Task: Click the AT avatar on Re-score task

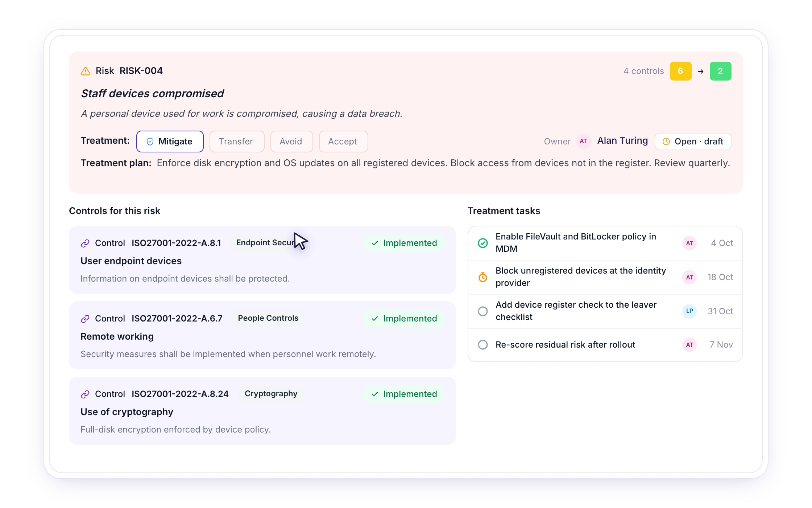Action: click(689, 345)
